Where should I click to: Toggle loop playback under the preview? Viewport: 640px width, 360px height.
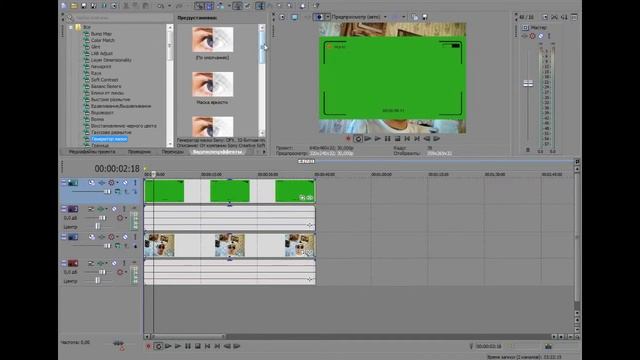[358, 139]
